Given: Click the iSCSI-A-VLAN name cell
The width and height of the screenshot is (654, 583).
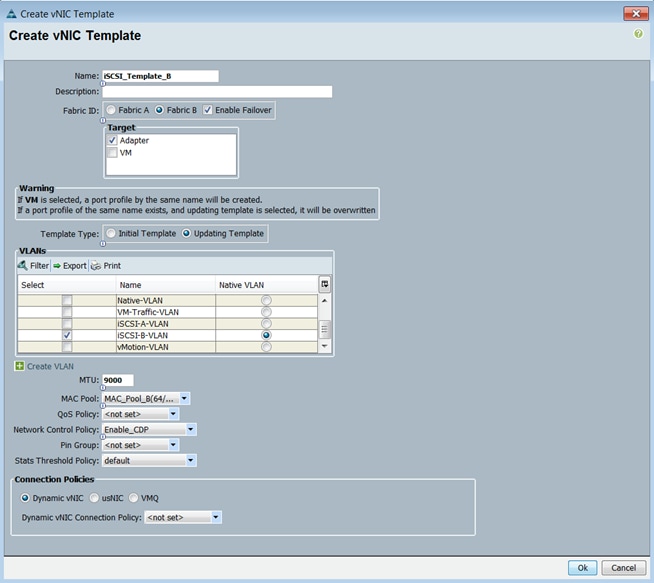Looking at the screenshot, I should 166,324.
